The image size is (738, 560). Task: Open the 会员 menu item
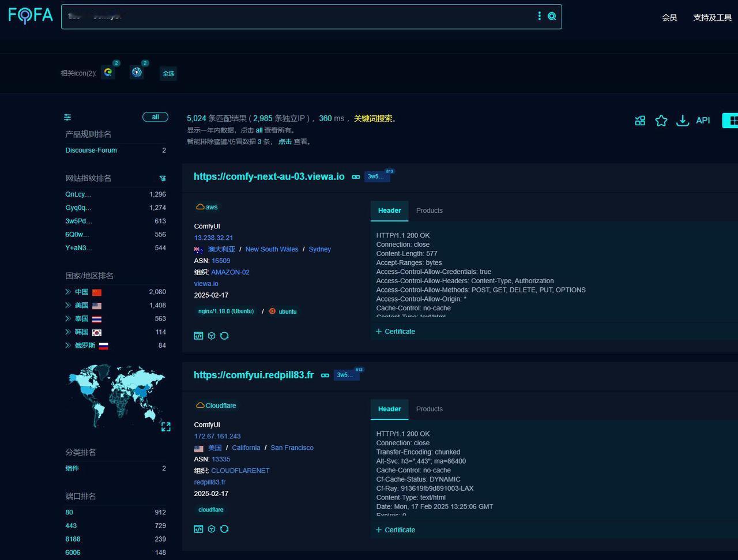click(669, 18)
